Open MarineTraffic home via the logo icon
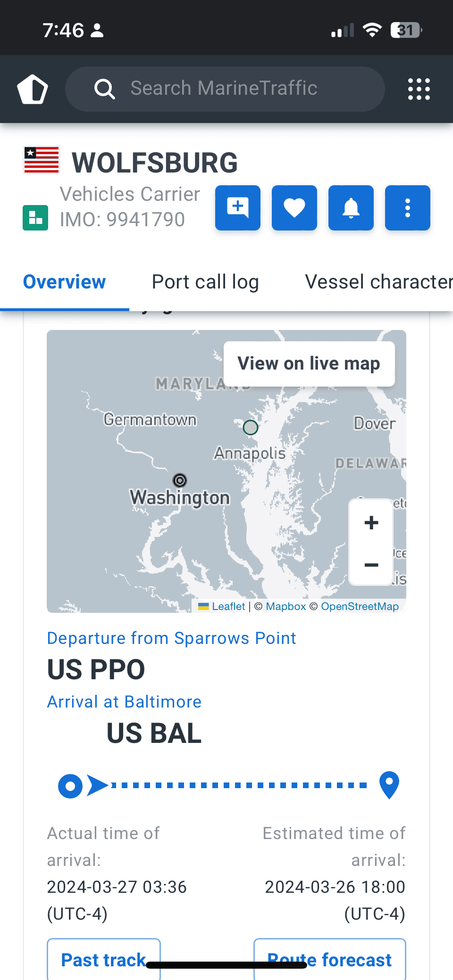Image resolution: width=453 pixels, height=980 pixels. 32,90
